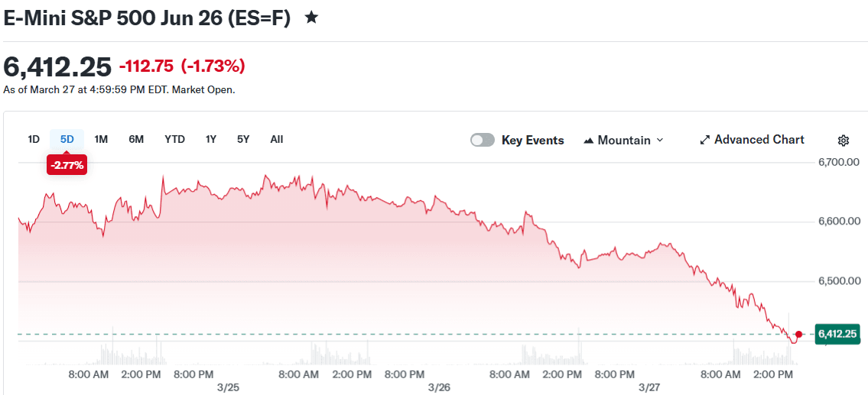Click the Advanced Chart expand arrows icon

[x=705, y=141]
